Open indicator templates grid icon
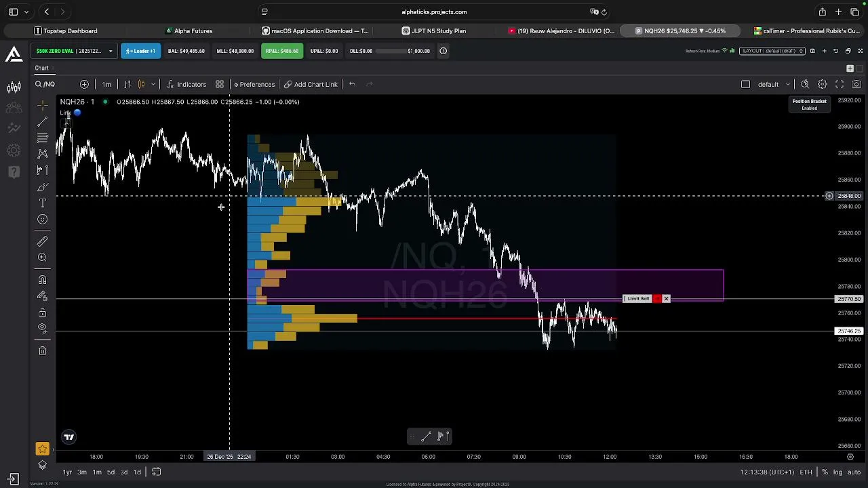Screen dimensions: 868x488 point(220,84)
